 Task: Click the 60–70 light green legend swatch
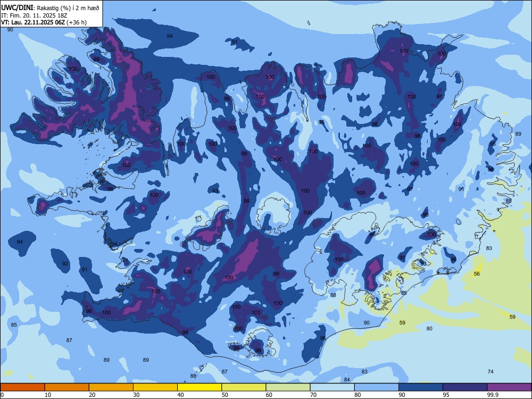[x=288, y=387]
